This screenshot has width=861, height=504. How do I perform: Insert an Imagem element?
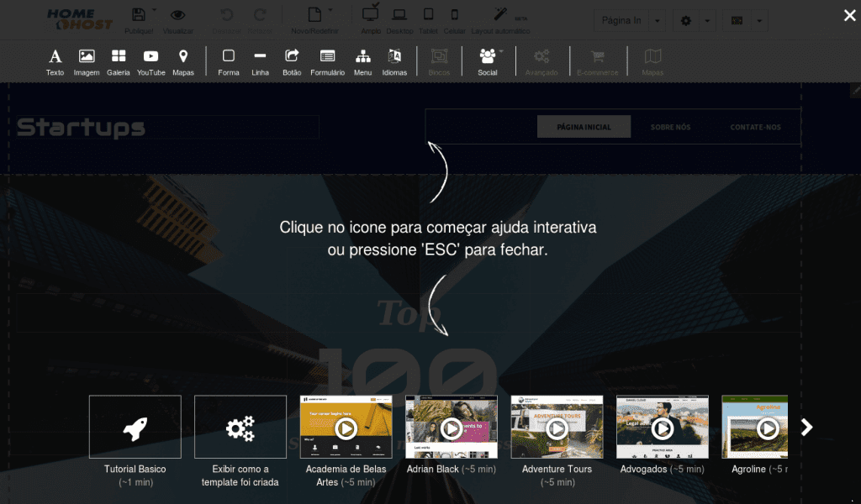(87, 62)
